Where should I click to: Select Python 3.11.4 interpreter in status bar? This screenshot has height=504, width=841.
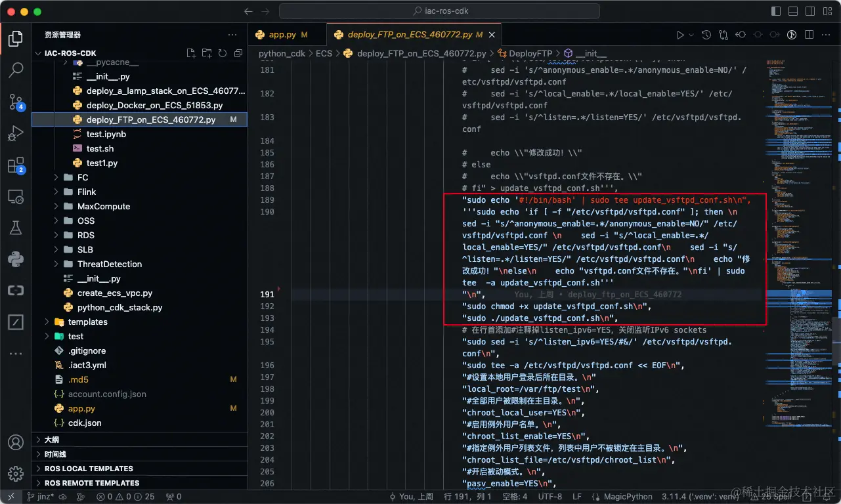(701, 497)
